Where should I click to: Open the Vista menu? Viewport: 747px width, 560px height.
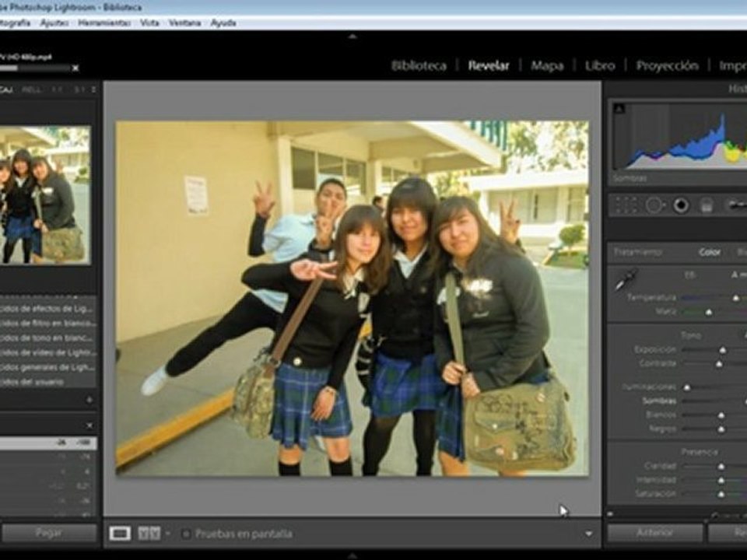tap(149, 23)
